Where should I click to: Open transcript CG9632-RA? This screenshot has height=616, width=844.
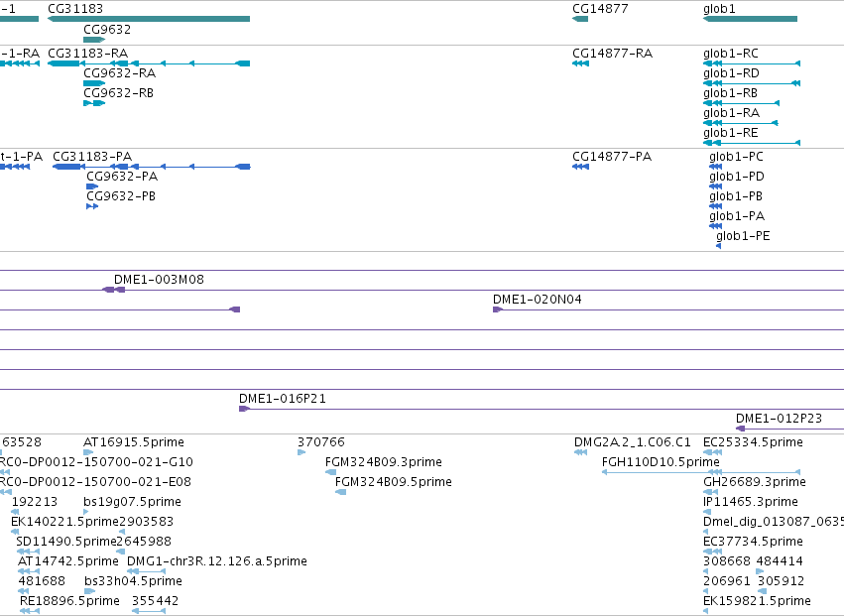click(119, 73)
